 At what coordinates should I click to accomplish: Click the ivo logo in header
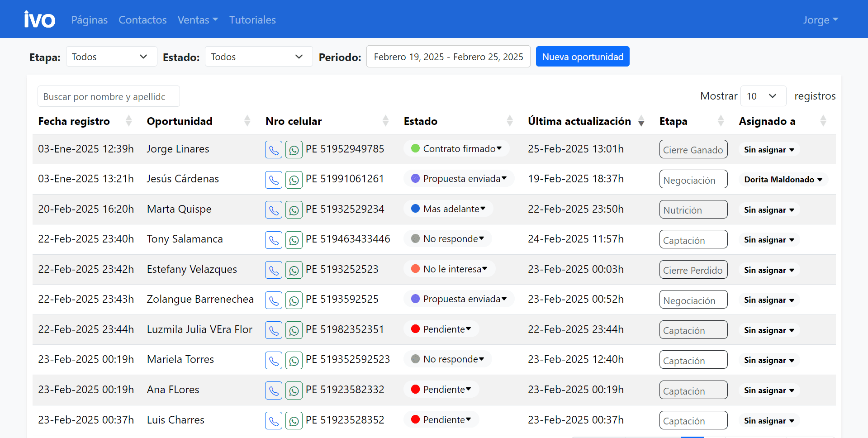tap(40, 19)
